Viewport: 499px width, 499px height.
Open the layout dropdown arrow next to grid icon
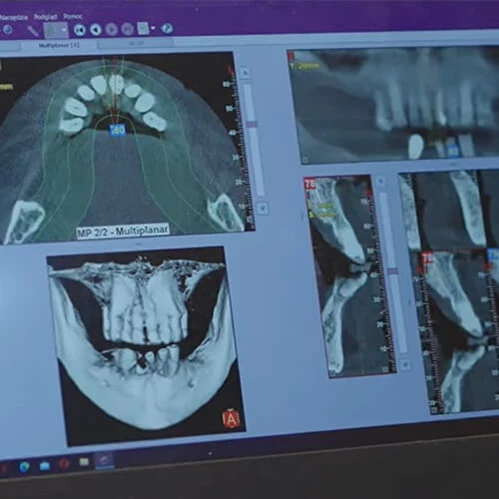153,28
